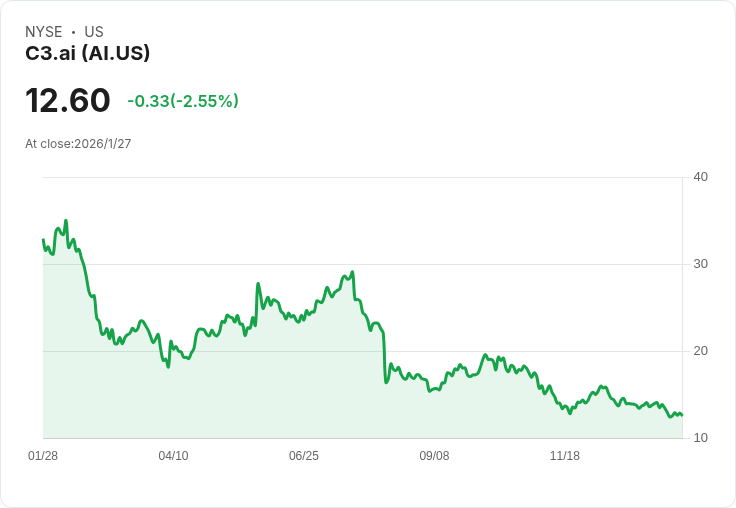
Task: Select the -0.33(-2.55%) price change text
Action: tap(183, 101)
